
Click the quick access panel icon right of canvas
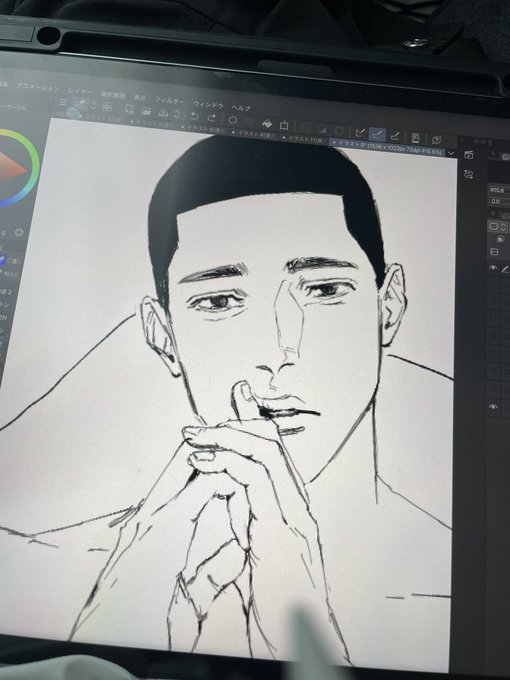pos(468,155)
